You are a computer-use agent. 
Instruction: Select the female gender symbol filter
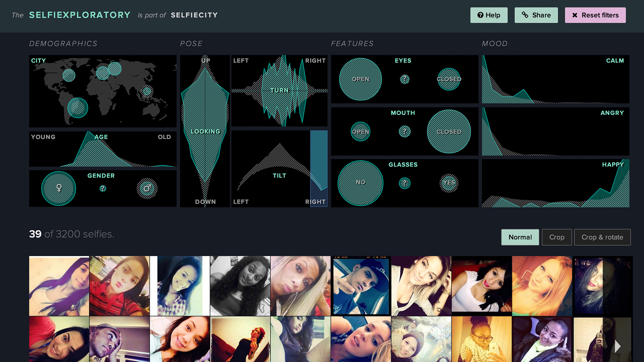click(59, 188)
